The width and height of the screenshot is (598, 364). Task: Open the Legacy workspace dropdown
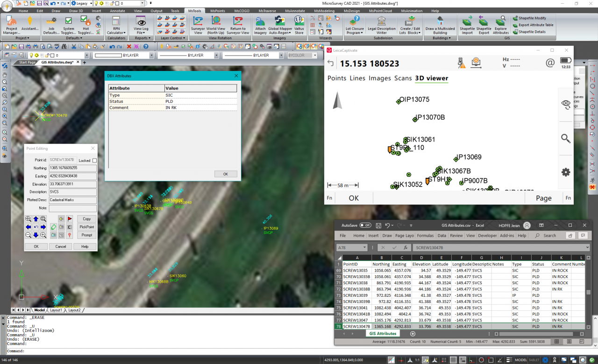[90, 3]
